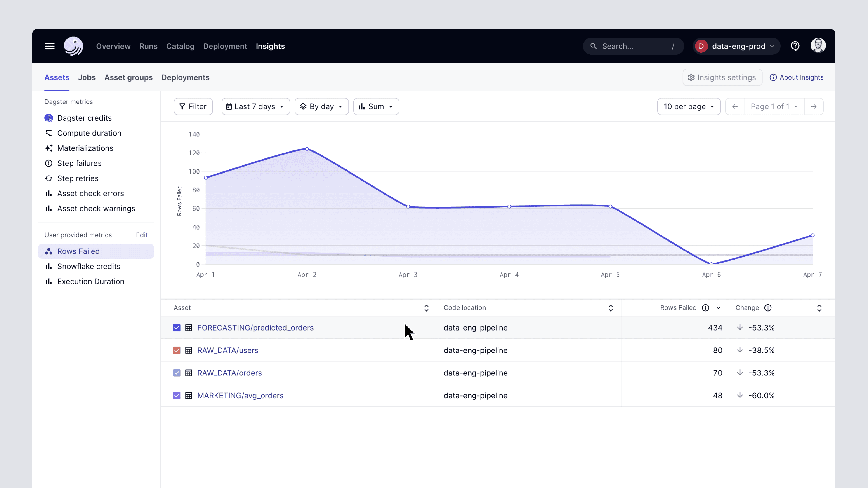Uncheck the FORECASTING/predicted_orders checkbox

[x=177, y=328]
